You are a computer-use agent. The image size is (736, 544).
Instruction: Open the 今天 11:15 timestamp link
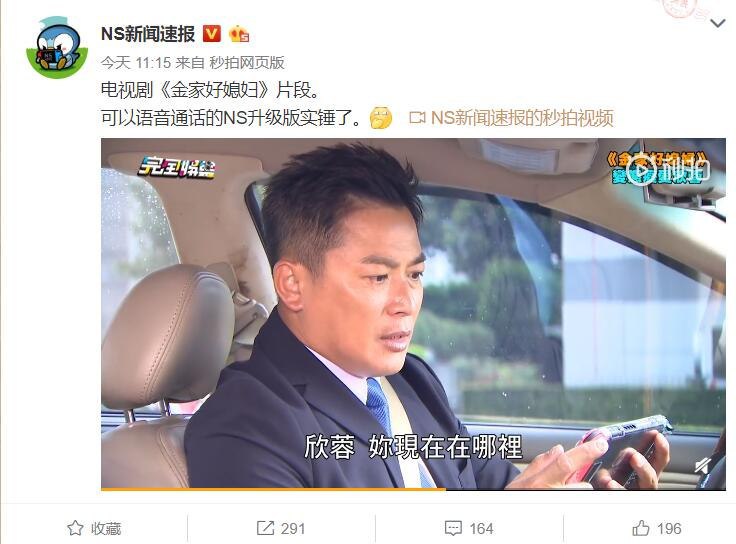(136, 62)
